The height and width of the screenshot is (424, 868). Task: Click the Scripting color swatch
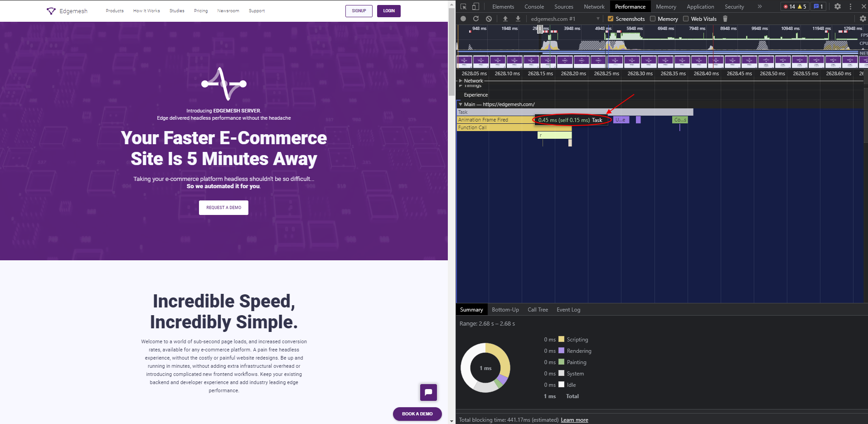tap(562, 339)
